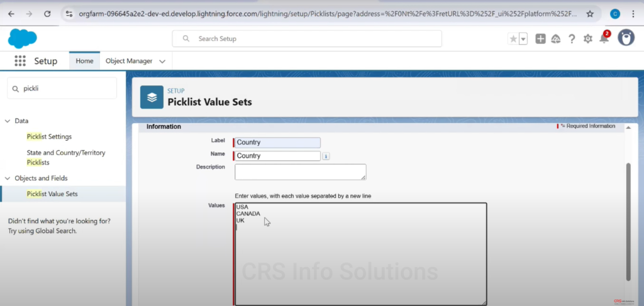
Task: Bookmark this page with the star icon
Action: 590,14
